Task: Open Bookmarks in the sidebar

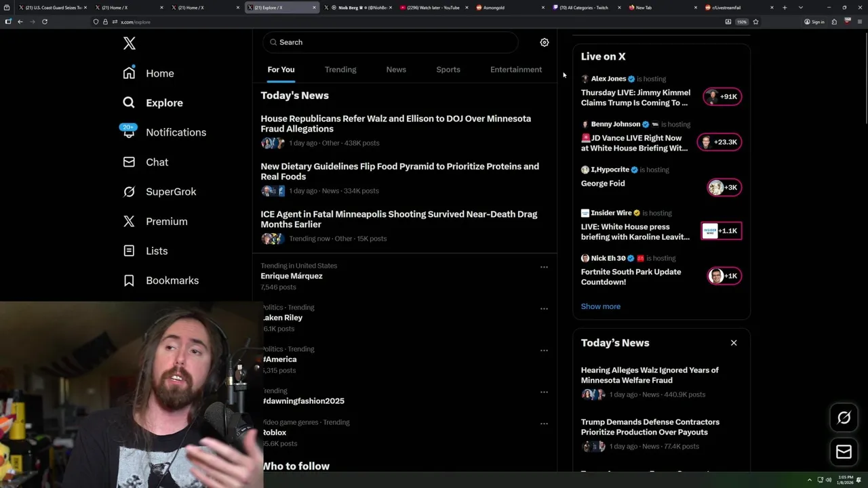Action: tap(161, 281)
